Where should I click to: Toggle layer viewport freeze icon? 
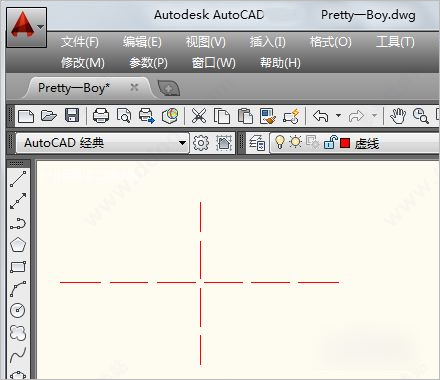pyautogui.click(x=312, y=143)
